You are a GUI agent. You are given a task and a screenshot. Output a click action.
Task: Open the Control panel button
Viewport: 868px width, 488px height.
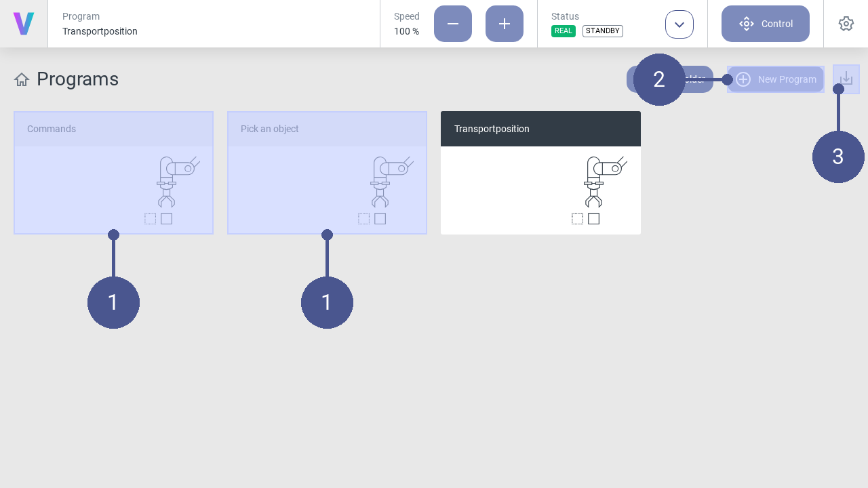(765, 24)
